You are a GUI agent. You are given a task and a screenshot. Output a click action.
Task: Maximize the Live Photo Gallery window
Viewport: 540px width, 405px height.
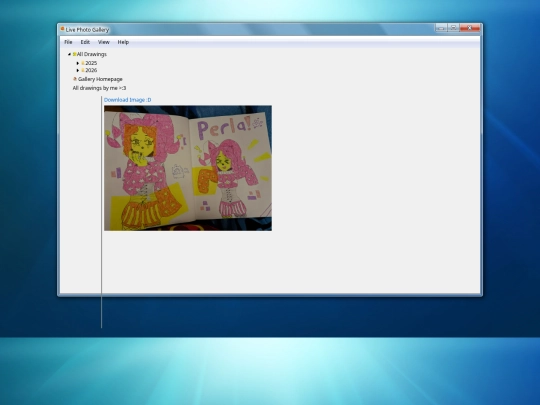point(454,28)
